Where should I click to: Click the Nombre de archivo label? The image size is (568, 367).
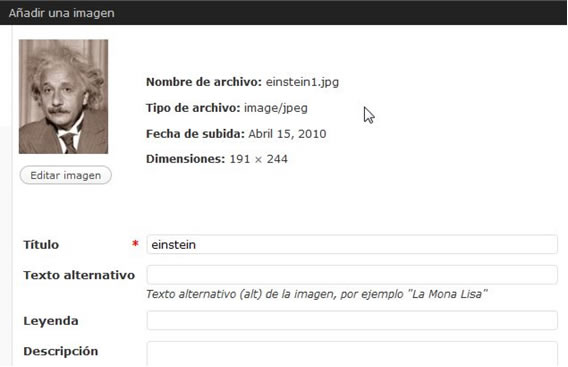[204, 82]
